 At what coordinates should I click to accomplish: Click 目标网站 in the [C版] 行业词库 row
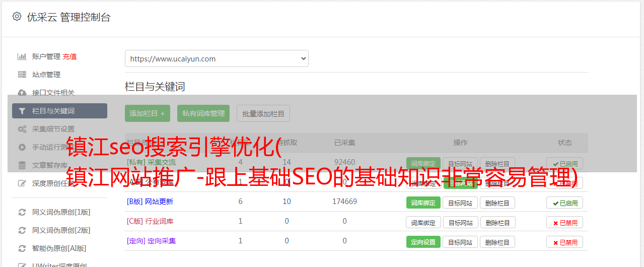click(x=460, y=222)
